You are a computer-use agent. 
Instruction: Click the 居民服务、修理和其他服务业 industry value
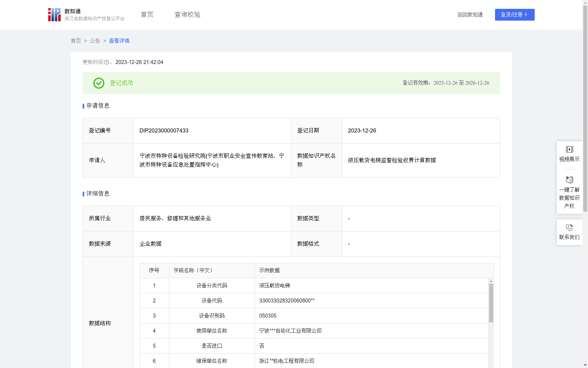(x=175, y=219)
